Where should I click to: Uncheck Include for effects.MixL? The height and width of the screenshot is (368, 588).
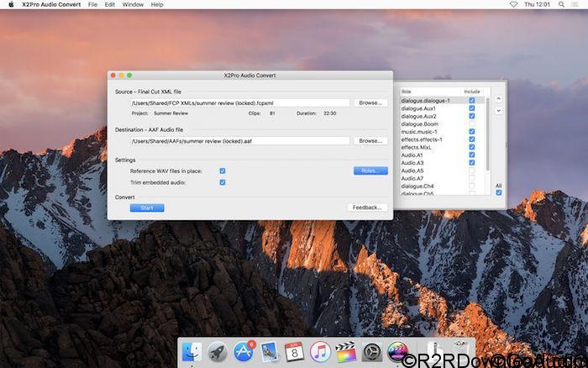pyautogui.click(x=472, y=147)
